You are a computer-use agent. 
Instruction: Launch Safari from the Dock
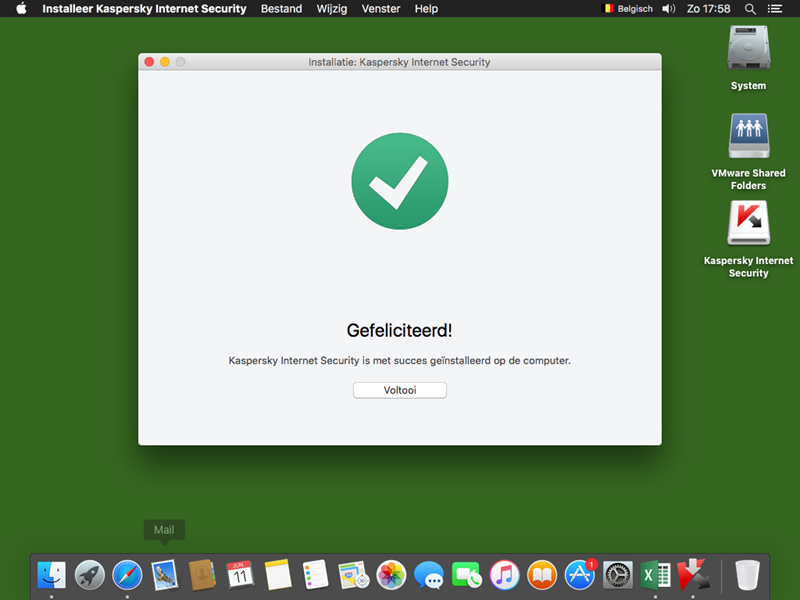(127, 575)
